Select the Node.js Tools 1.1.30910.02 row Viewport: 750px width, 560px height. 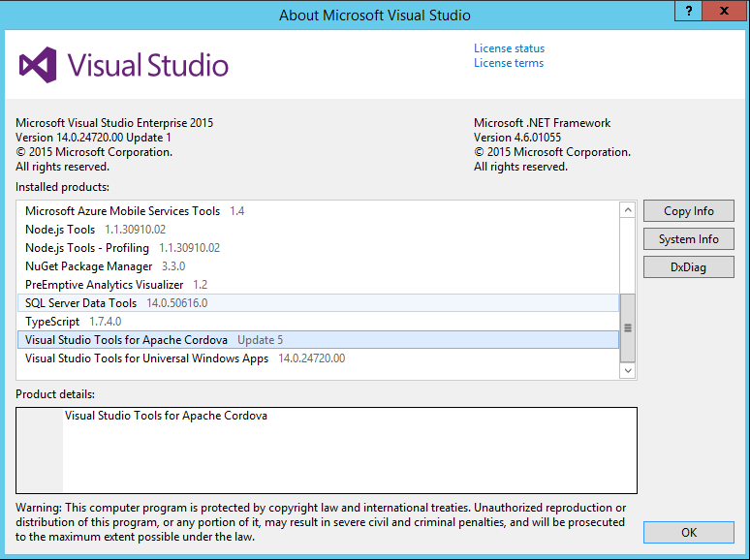(318, 230)
